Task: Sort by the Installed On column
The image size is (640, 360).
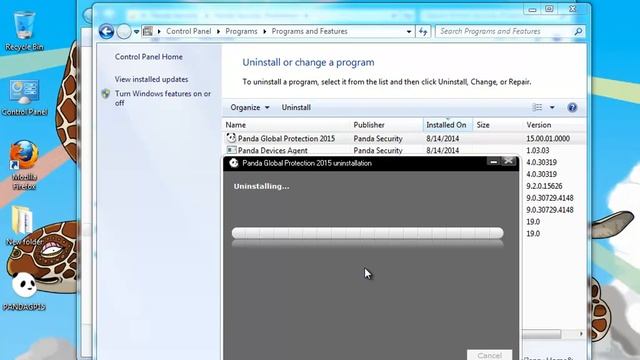Action: coord(448,125)
